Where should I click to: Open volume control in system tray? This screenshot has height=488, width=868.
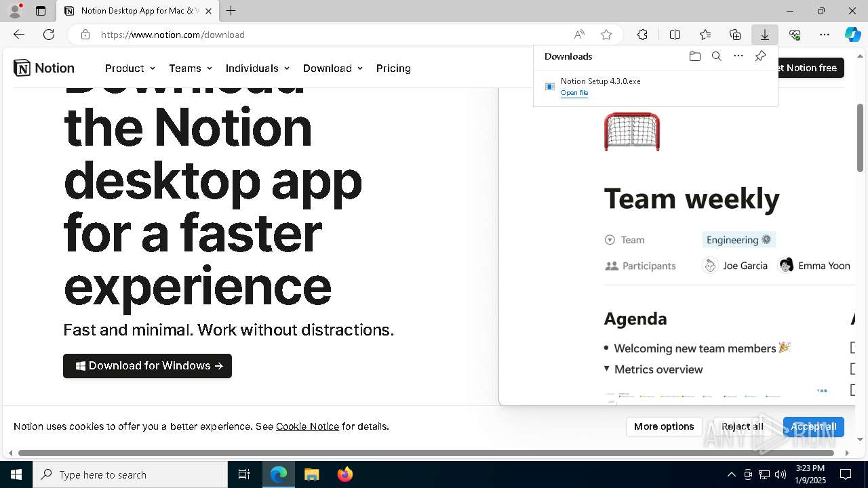point(781,474)
